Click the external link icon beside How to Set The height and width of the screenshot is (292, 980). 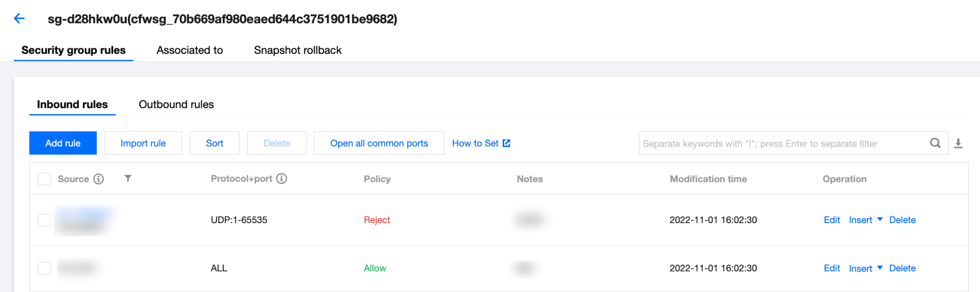(506, 143)
